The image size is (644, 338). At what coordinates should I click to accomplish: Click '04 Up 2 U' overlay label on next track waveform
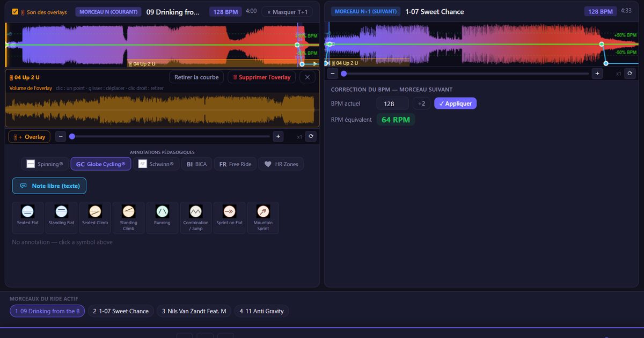tap(345, 63)
